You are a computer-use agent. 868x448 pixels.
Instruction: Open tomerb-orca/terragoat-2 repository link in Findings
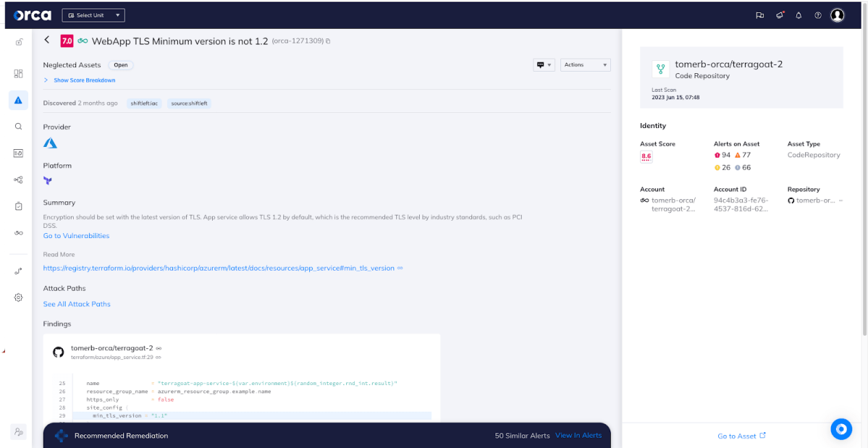pyautogui.click(x=111, y=348)
